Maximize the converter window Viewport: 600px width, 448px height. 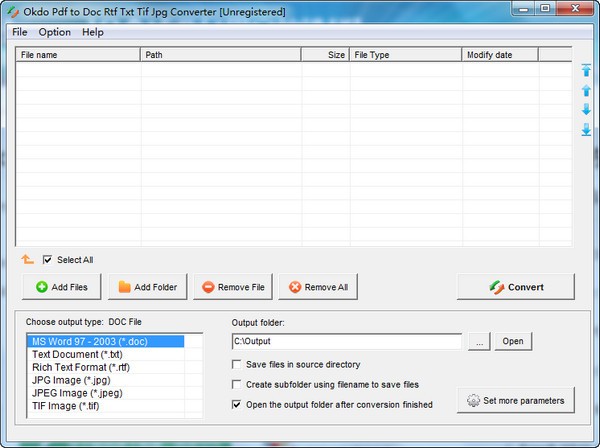(x=545, y=8)
